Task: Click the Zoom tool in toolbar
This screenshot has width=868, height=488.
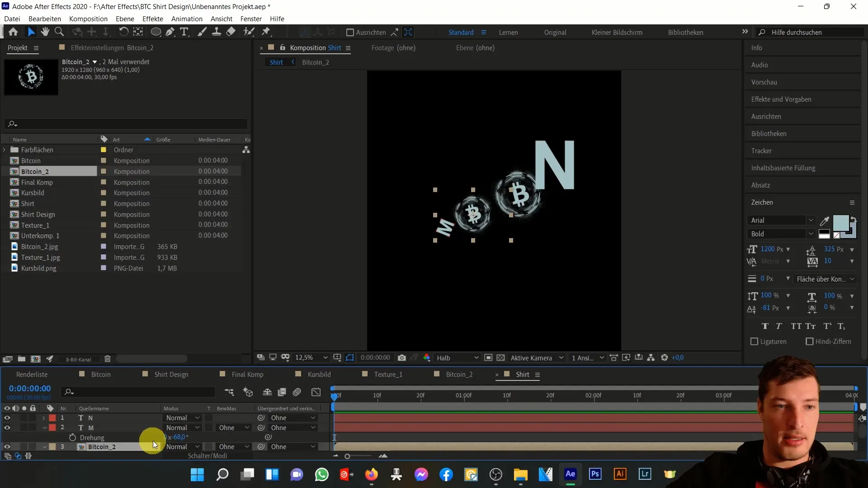Action: click(x=59, y=32)
